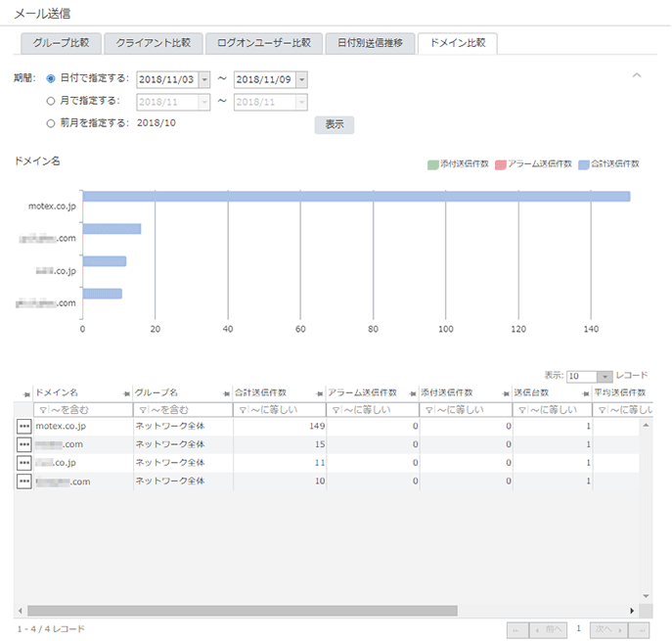672x641 pixels.
Task: Choose the 前月を指定する radio option
Action: (51, 123)
